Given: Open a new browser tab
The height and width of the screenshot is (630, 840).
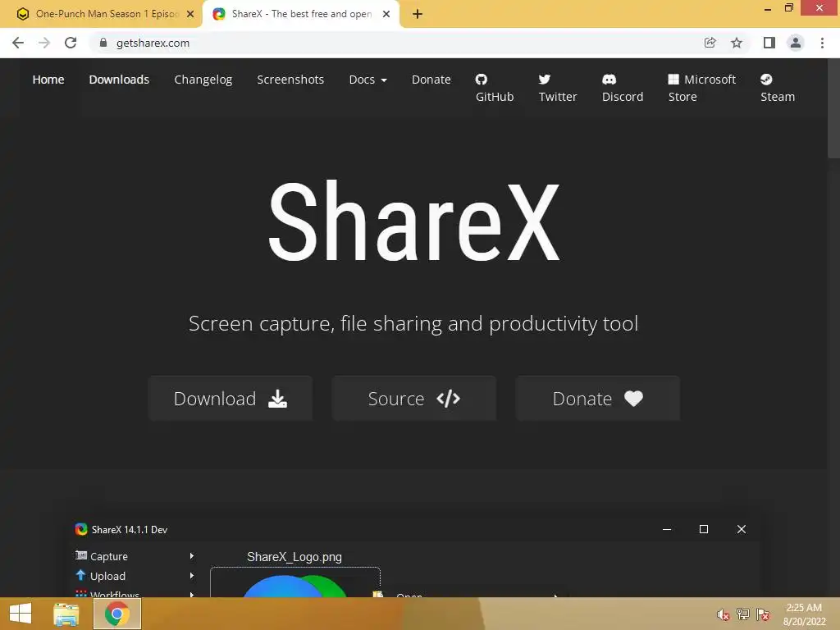Looking at the screenshot, I should tap(418, 15).
